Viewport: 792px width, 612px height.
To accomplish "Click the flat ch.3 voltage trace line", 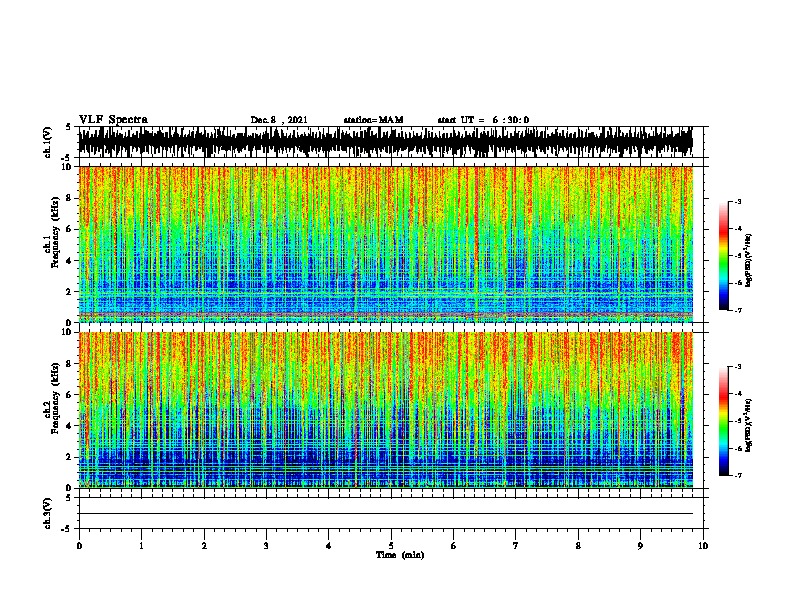I will (x=385, y=514).
